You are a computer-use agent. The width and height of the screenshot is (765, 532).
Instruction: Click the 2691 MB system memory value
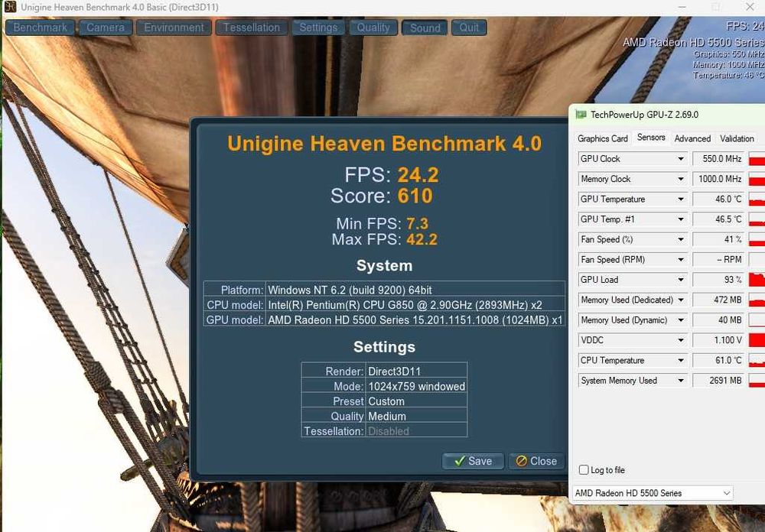[718, 381]
